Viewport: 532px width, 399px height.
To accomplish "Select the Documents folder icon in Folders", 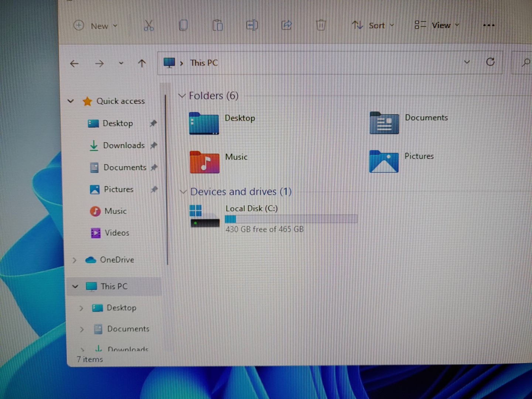I will [x=384, y=123].
